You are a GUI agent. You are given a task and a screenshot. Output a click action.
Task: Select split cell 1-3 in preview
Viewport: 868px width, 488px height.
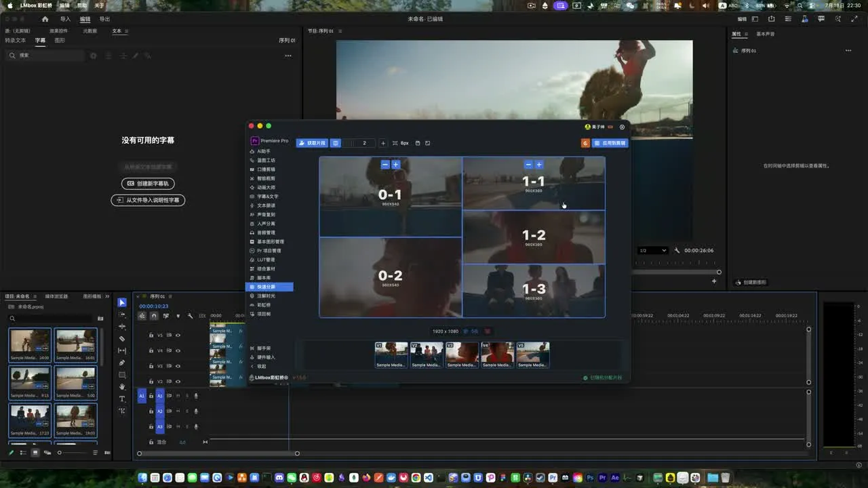534,290
